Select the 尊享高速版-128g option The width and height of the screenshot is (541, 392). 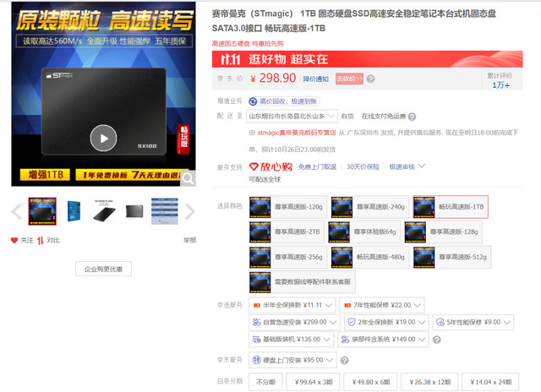click(x=443, y=231)
